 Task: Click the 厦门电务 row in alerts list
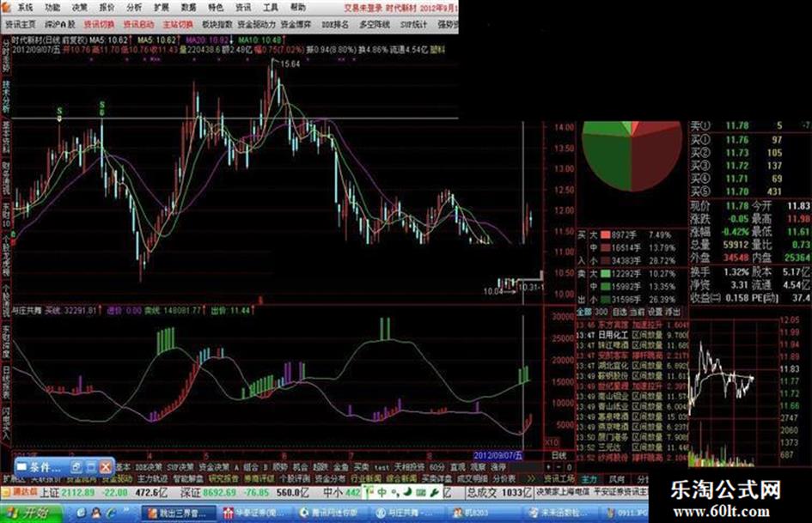tap(632, 438)
